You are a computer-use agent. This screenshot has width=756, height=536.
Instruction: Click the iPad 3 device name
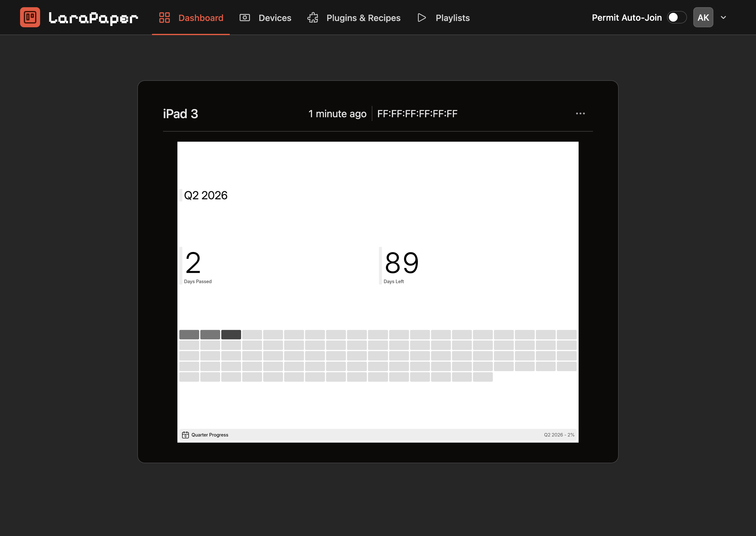[180, 113]
